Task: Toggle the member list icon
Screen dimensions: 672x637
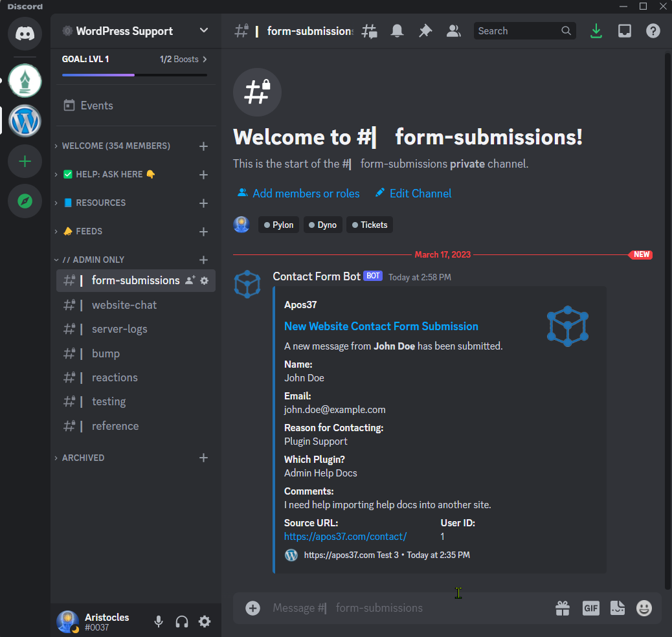Action: 453,30
